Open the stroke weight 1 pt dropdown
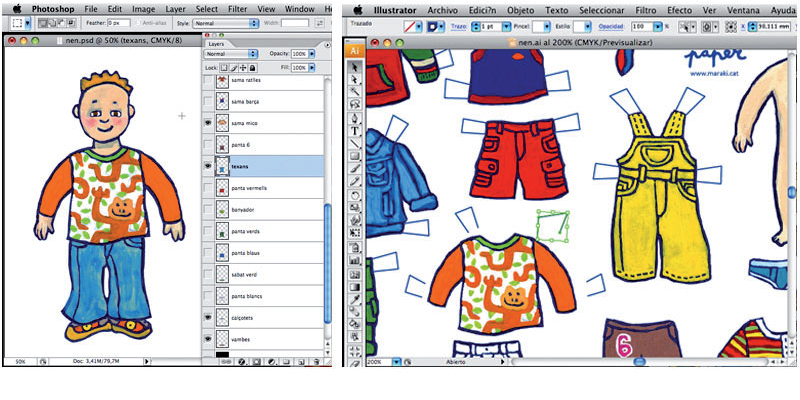Screen dimensions: 800x400 click(x=506, y=26)
